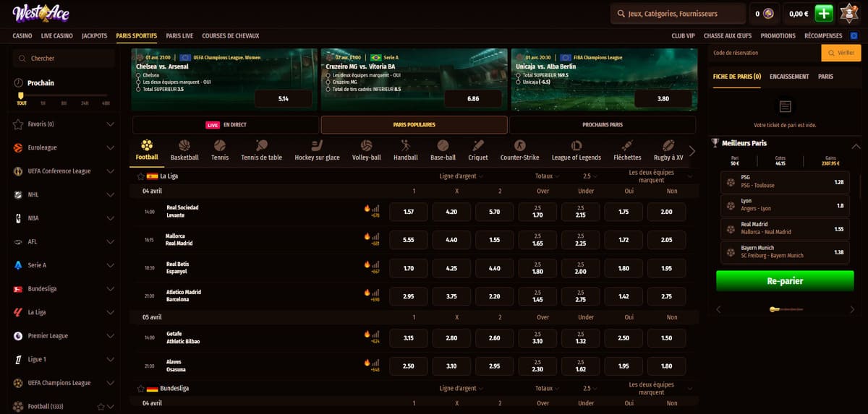Select the Hockey sur glace icon
This screenshot has height=414, width=868.
(x=317, y=145)
